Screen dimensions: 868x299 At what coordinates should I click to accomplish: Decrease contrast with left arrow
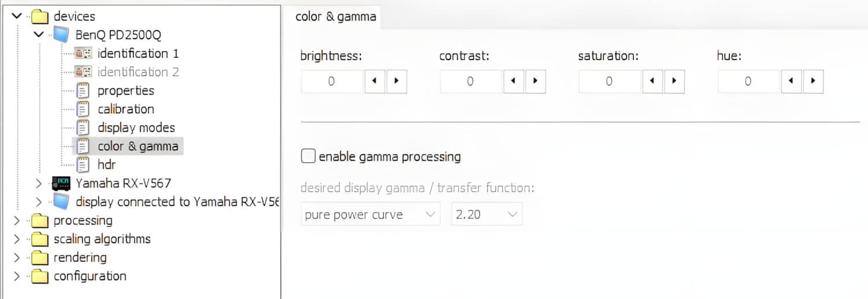(x=513, y=82)
